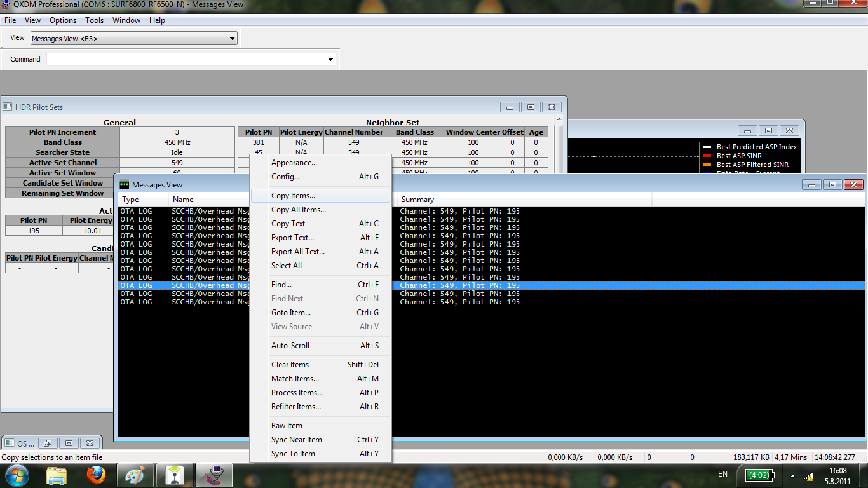The image size is (868, 488).
Task: Open the File menu
Action: (10, 20)
